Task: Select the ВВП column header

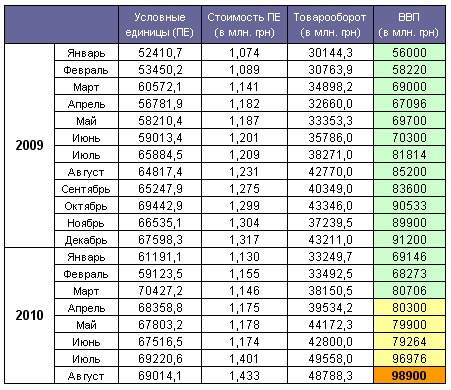Action: tap(409, 25)
